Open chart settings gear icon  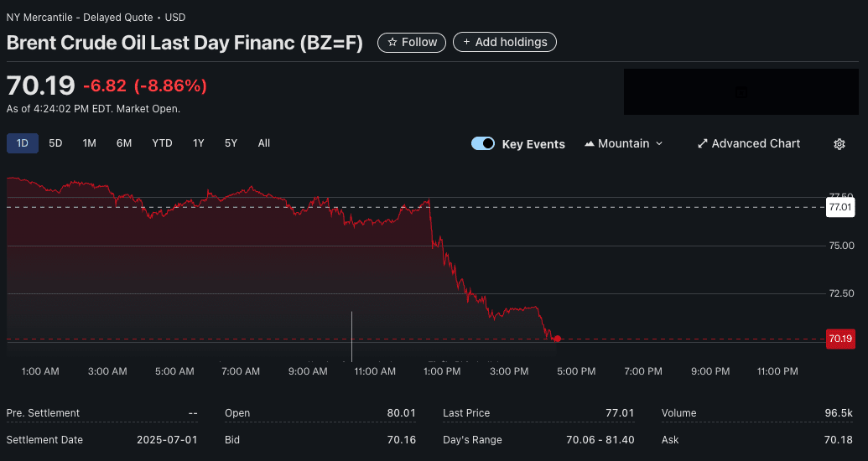[x=839, y=144]
